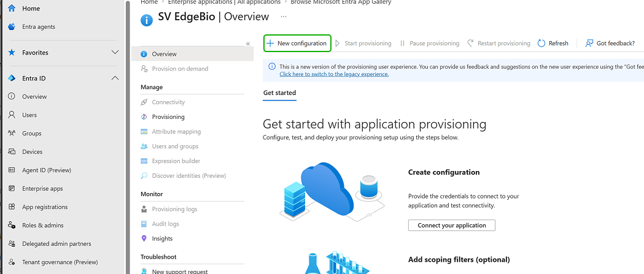644x274 pixels.
Task: Click the Expression builder icon
Action: pyautogui.click(x=144, y=161)
